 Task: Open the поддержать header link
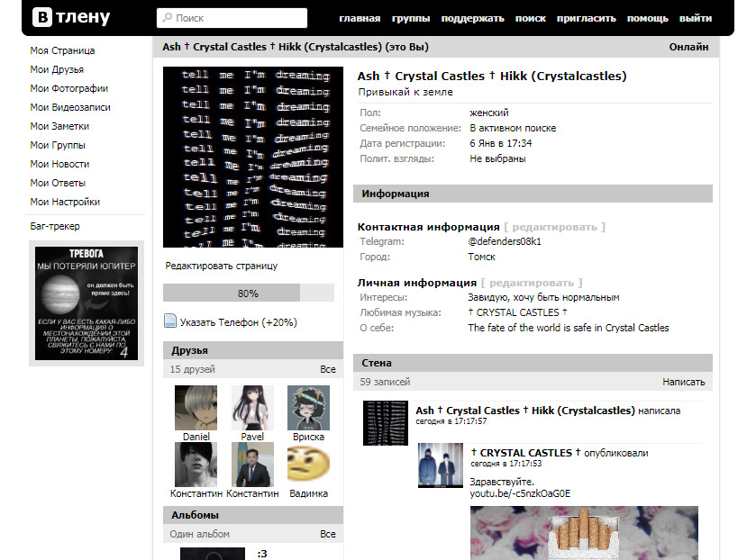pos(472,18)
